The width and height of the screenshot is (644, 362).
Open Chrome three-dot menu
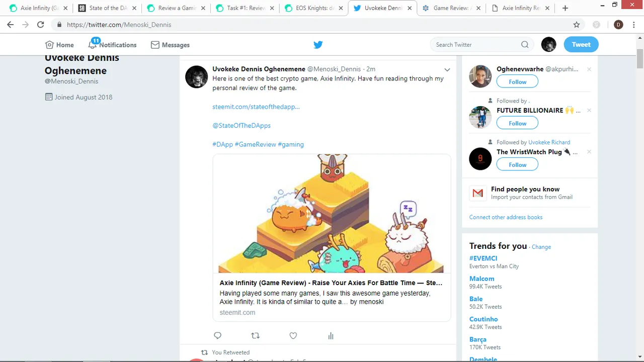tap(634, 25)
